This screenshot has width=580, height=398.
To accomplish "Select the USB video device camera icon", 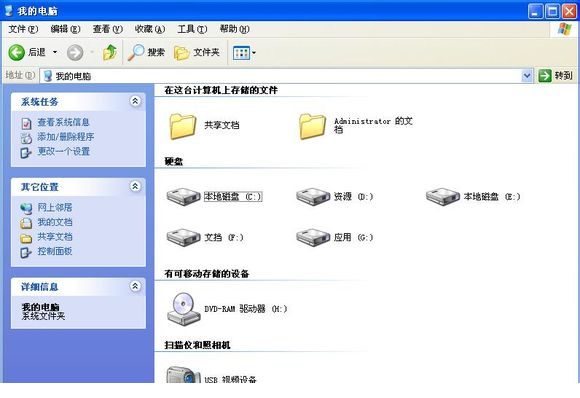I will coord(183,375).
